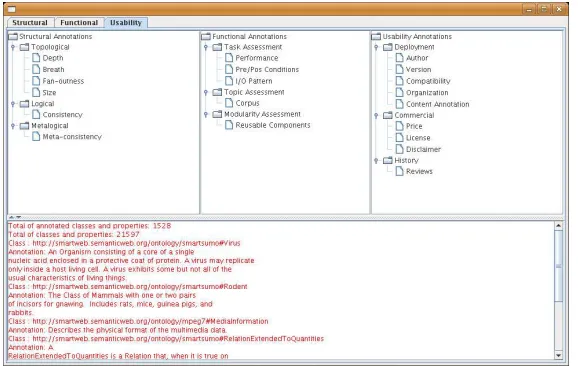Click the Topic Assessment folder icon
The width and height of the screenshot is (578, 366).
click(x=217, y=92)
